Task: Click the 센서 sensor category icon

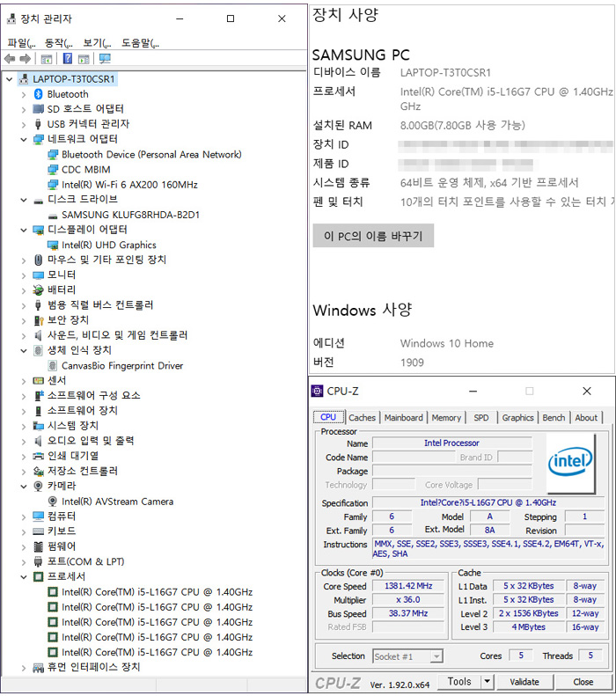Action: [38, 381]
